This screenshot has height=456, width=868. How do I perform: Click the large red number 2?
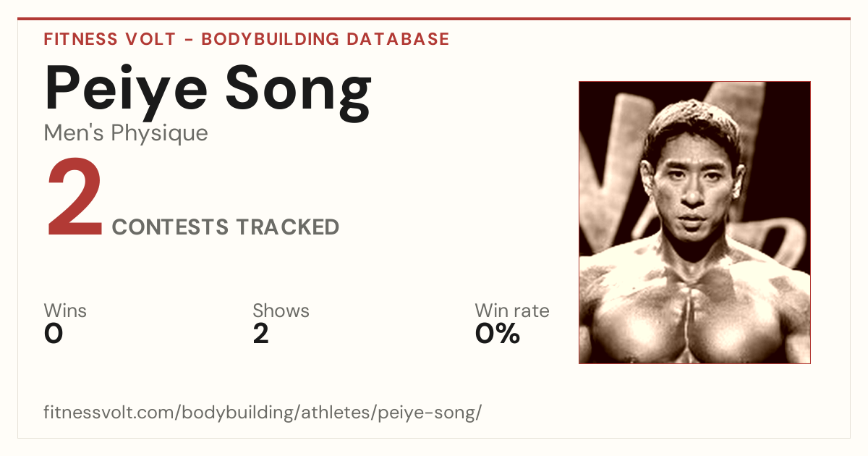(75, 200)
